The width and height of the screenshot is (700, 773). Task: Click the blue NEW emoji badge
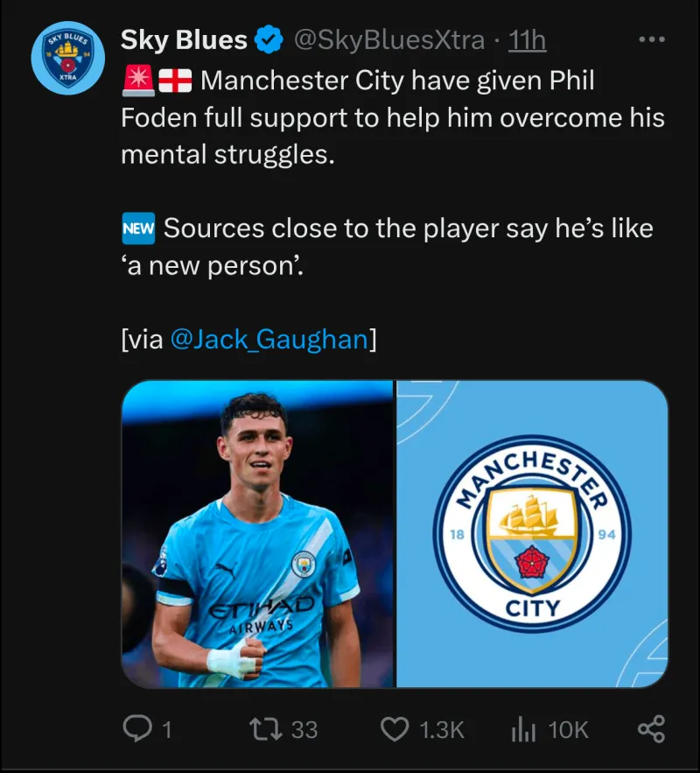pyautogui.click(x=138, y=229)
